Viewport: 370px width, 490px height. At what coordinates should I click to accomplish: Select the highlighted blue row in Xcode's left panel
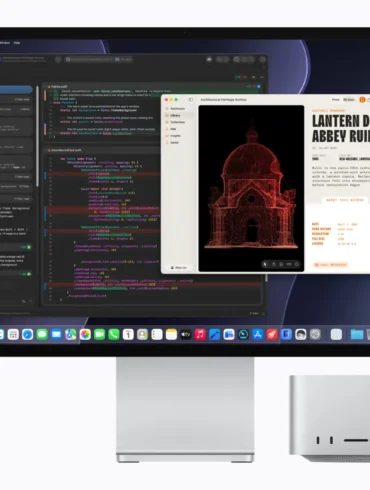[16, 90]
